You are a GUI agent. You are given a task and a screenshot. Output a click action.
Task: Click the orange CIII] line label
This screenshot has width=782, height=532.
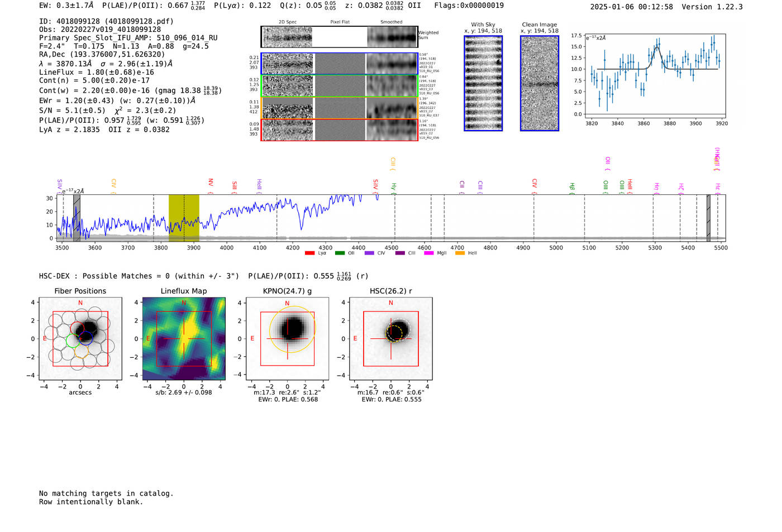[393, 164]
